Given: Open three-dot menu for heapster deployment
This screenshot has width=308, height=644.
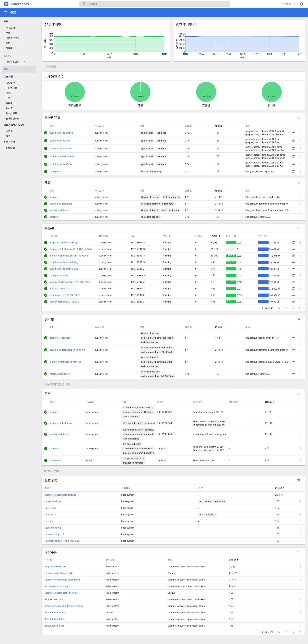Looking at the screenshot, I should point(300,197).
